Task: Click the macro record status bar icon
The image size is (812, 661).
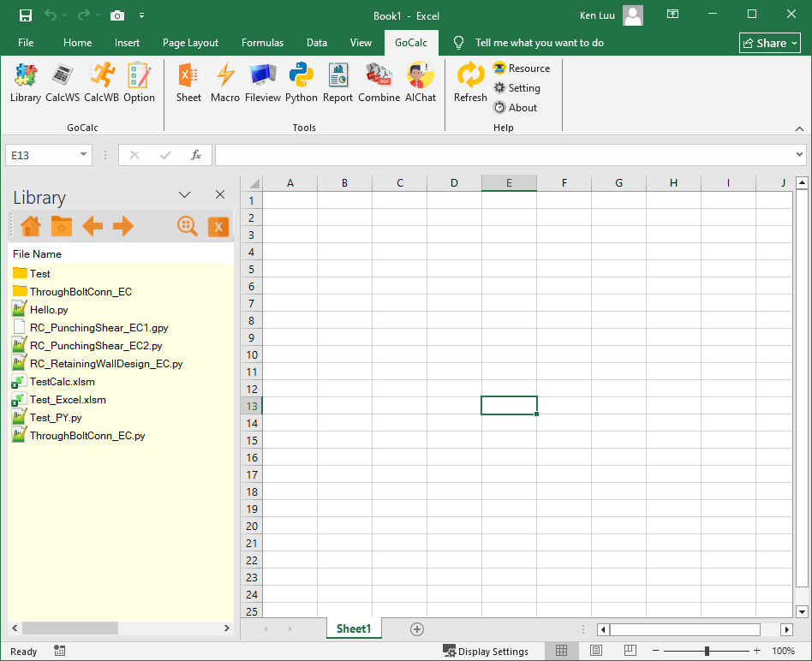Action: pos(60,652)
